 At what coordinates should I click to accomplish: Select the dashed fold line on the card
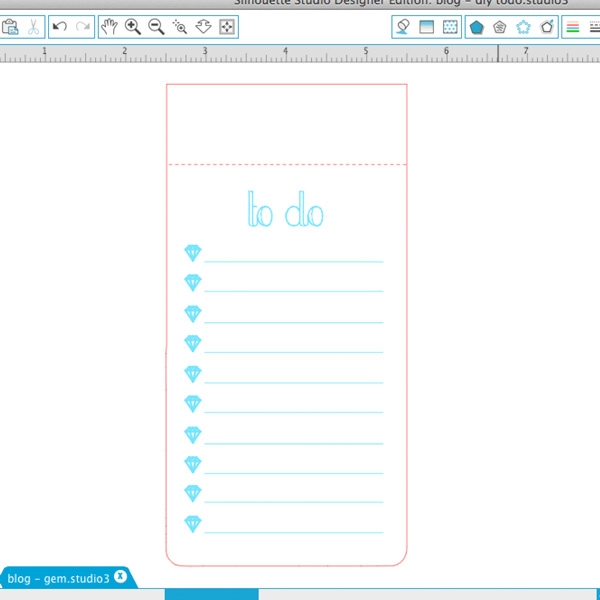pyautogui.click(x=287, y=165)
